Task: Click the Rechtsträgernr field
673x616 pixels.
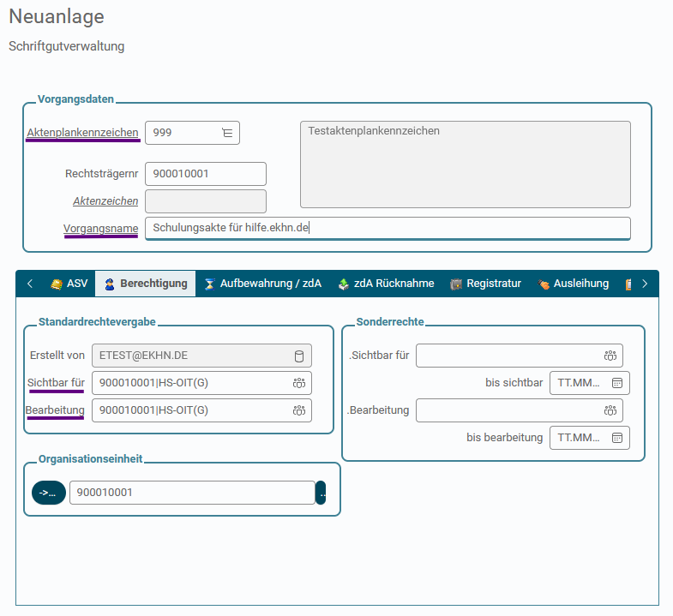Action: tap(206, 174)
